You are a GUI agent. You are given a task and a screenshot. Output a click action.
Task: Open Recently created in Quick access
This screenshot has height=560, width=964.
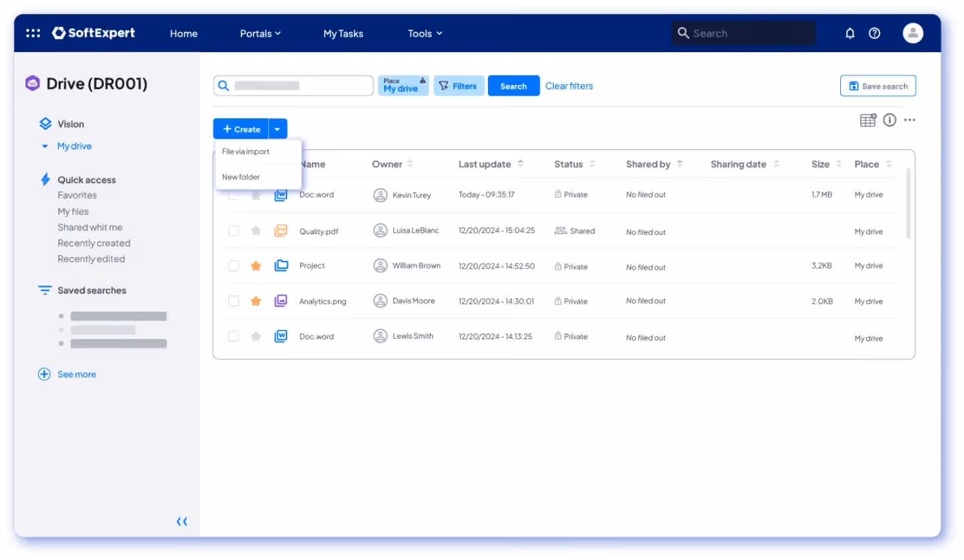[94, 243]
